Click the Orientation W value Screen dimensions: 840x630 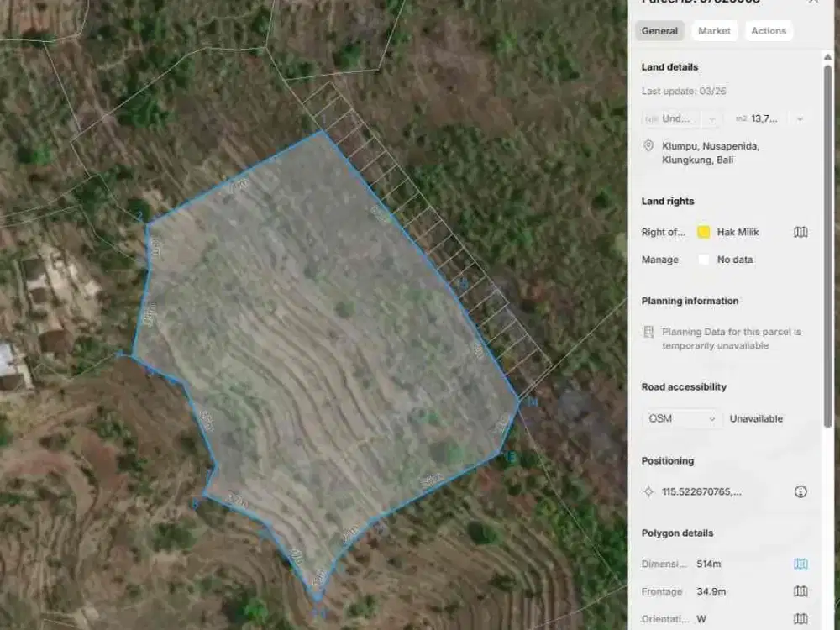[701, 619]
